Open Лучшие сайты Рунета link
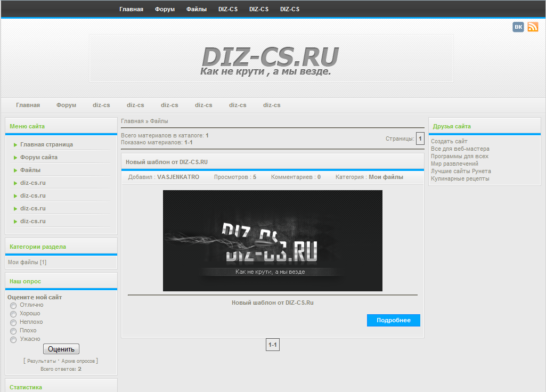The width and height of the screenshot is (546, 392). tap(461, 171)
